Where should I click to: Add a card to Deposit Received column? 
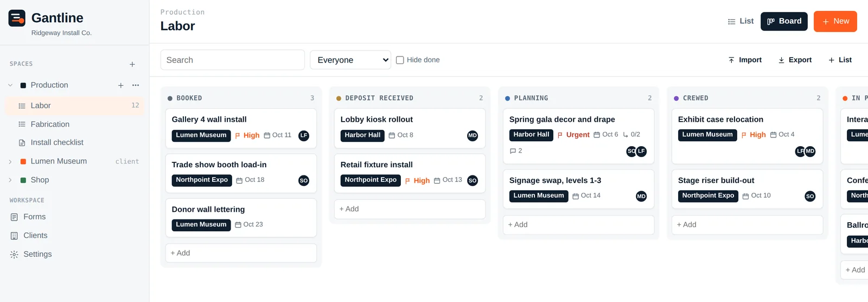(410, 209)
